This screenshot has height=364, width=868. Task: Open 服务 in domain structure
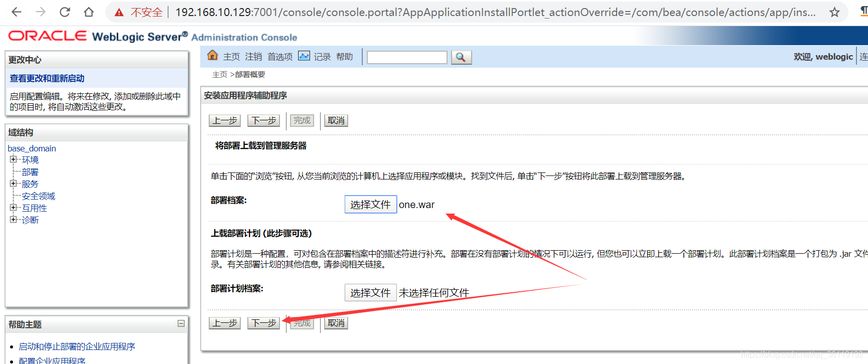(x=30, y=184)
